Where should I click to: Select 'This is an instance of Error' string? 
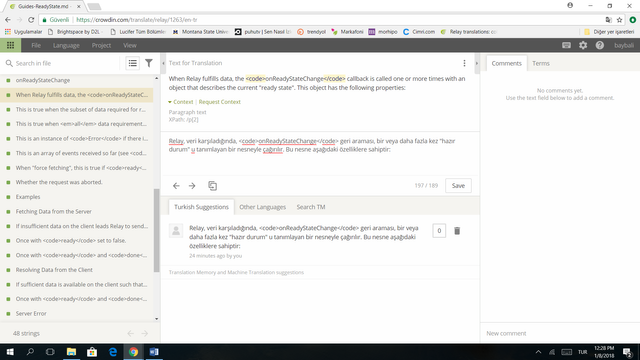pyautogui.click(x=77, y=139)
